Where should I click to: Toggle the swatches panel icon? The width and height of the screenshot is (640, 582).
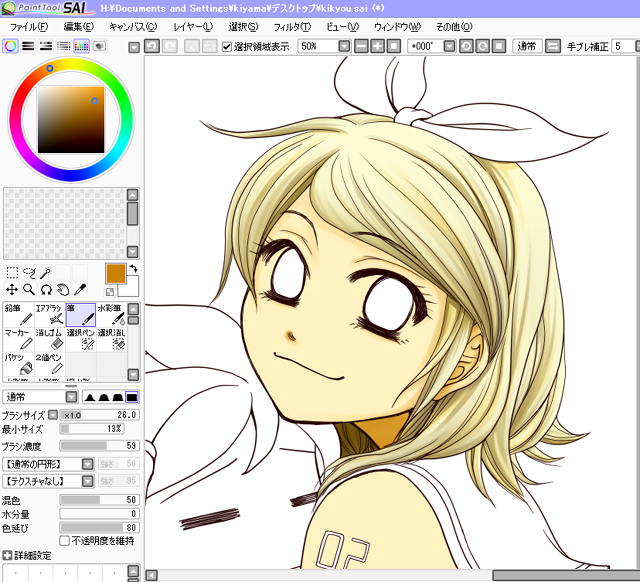pos(81,46)
